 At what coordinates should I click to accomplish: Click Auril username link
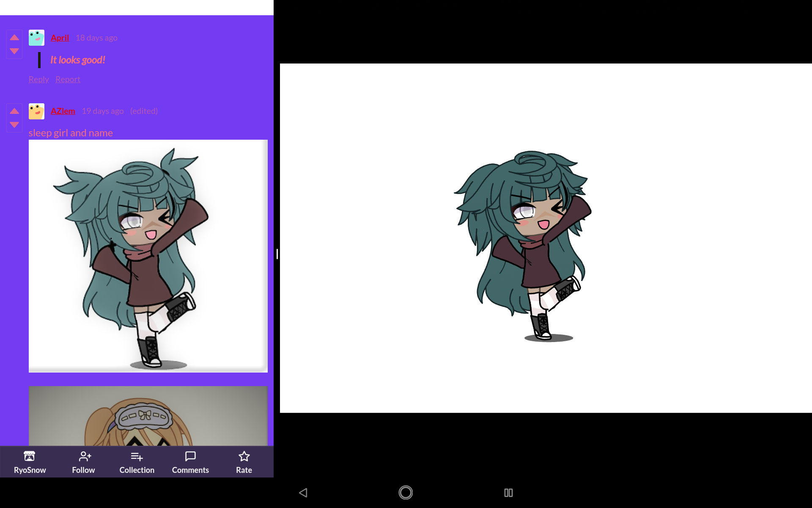point(60,36)
